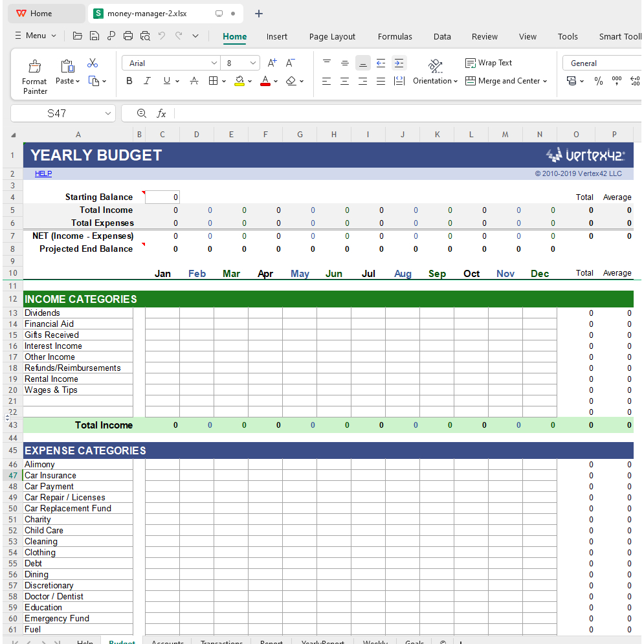Click the Increase Font Size icon
This screenshot has width=644, height=644.
272,63
